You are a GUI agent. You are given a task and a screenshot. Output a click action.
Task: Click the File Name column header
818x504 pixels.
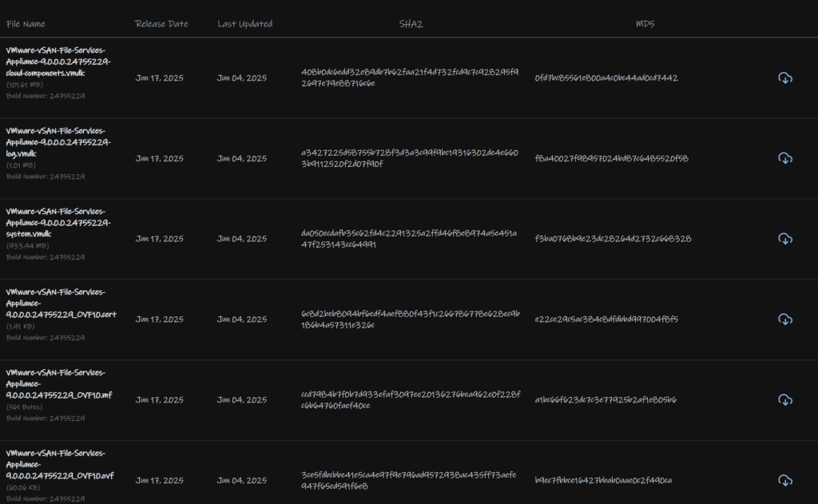click(x=26, y=24)
